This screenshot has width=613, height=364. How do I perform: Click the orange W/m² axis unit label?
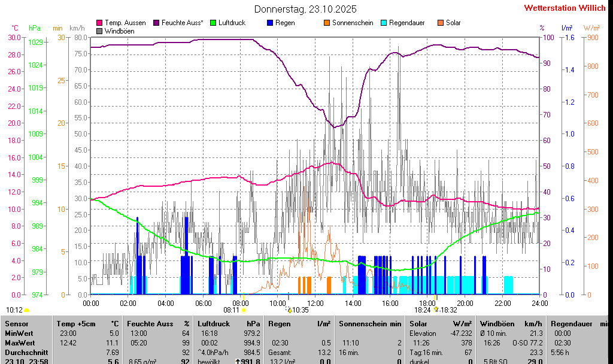pos(591,28)
